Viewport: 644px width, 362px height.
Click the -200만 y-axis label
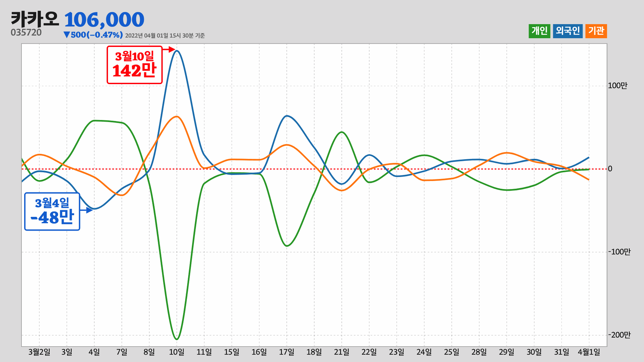tap(620, 335)
